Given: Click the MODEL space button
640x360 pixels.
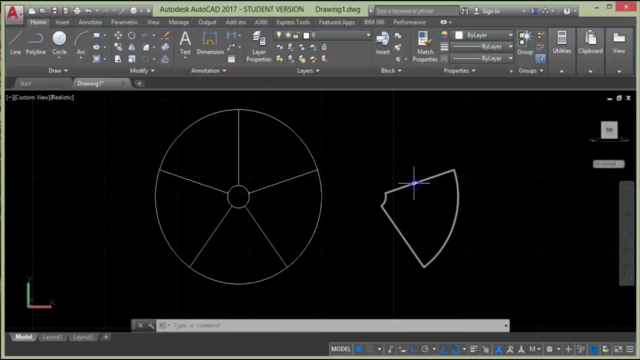Looking at the screenshot, I should tap(340, 349).
